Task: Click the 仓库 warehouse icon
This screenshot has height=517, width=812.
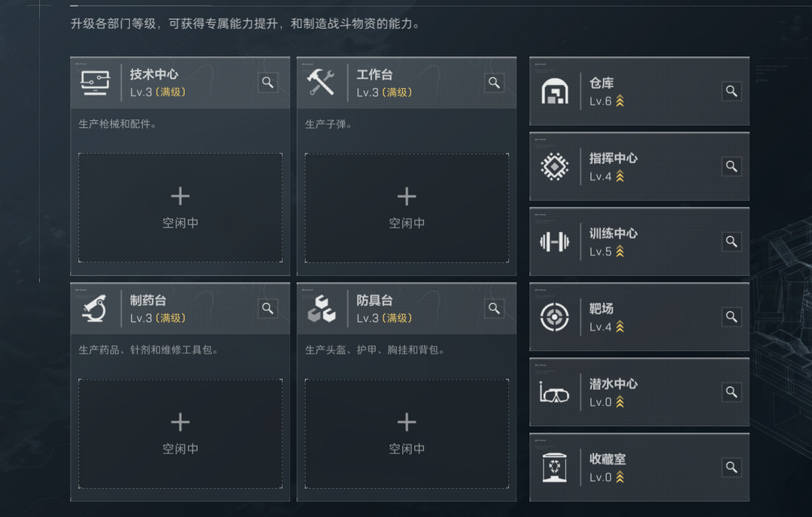Action: (x=555, y=92)
